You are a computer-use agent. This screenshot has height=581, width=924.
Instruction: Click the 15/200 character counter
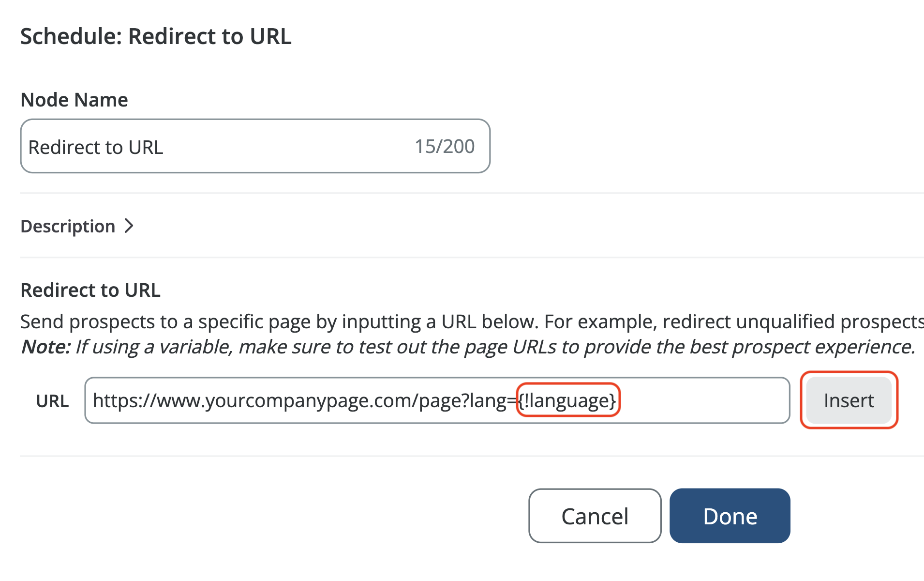pyautogui.click(x=445, y=146)
